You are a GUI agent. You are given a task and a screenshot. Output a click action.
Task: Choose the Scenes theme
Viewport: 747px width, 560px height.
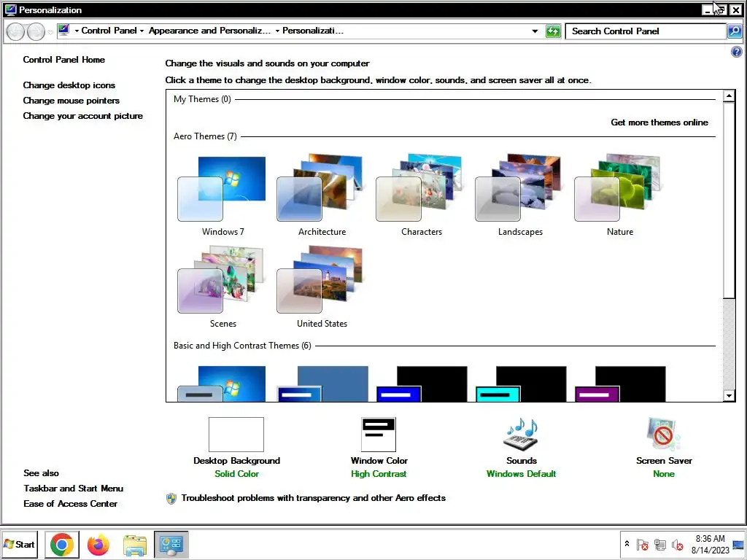coord(222,287)
